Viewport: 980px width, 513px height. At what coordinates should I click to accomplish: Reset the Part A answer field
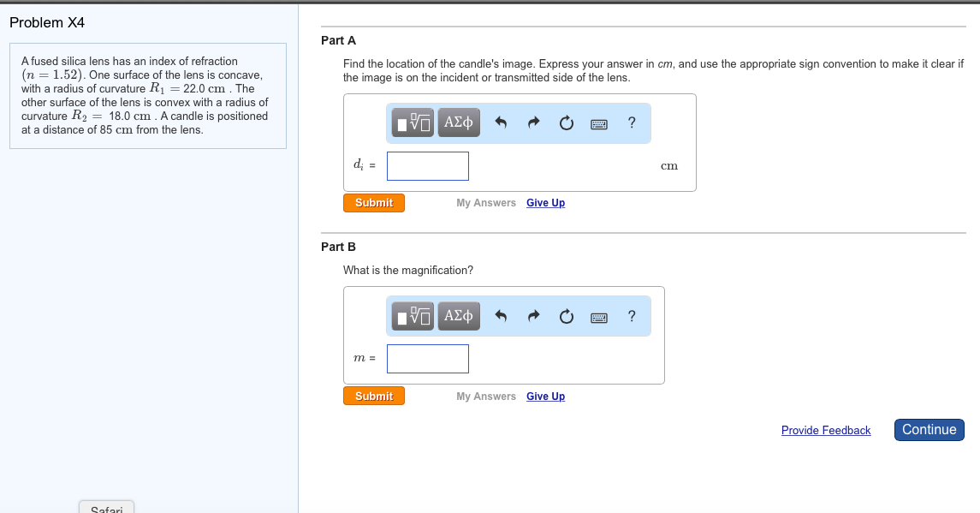click(x=566, y=123)
